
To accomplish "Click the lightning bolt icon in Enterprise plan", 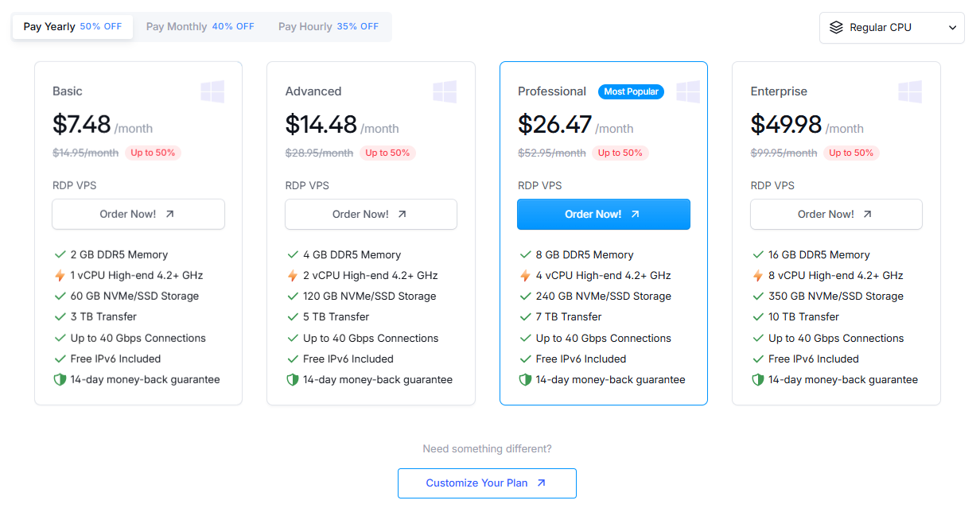I will [757, 276].
